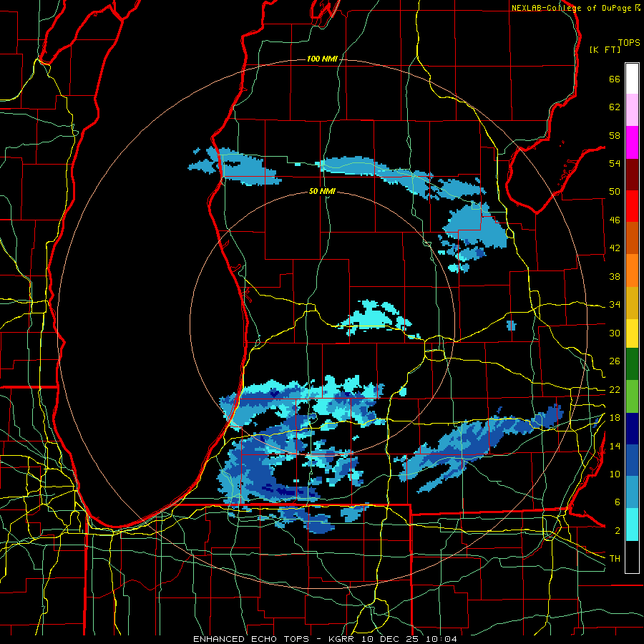This screenshot has height=644, width=644.
Task: Click the dark green legend swatch
Action: (x=632, y=364)
